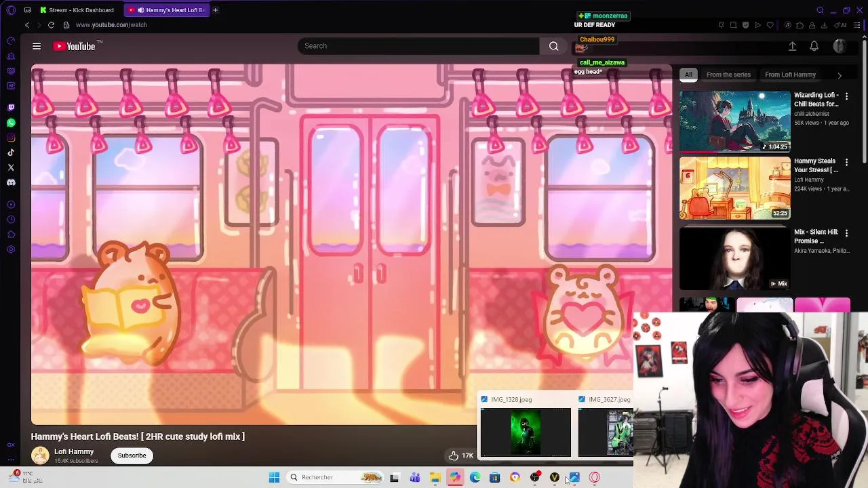The width and height of the screenshot is (868, 488).
Task: Open options for Hammy Steals Your Stress
Action: [846, 162]
